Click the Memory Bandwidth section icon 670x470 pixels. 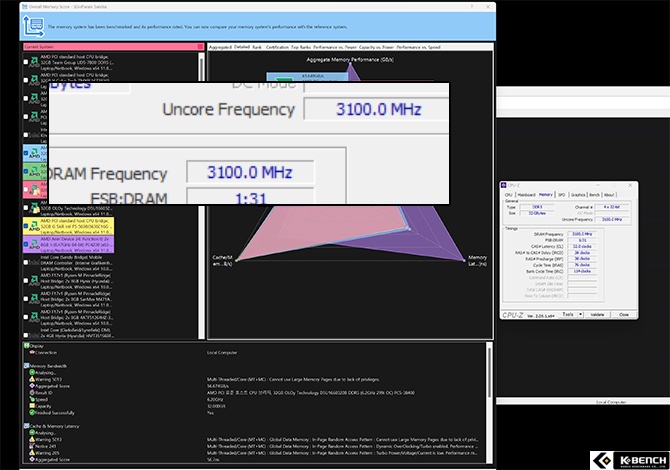click(x=27, y=366)
